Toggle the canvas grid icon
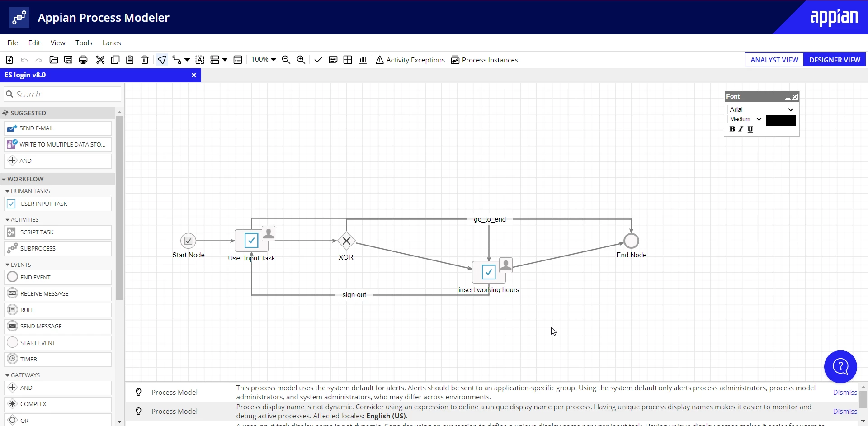Viewport: 868px width, 426px height. (348, 60)
